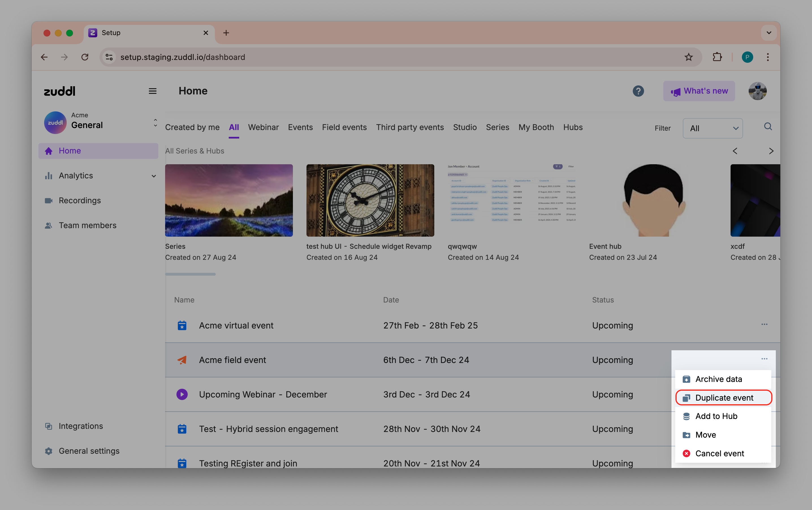Open the Filter All dropdown

[x=712, y=128]
